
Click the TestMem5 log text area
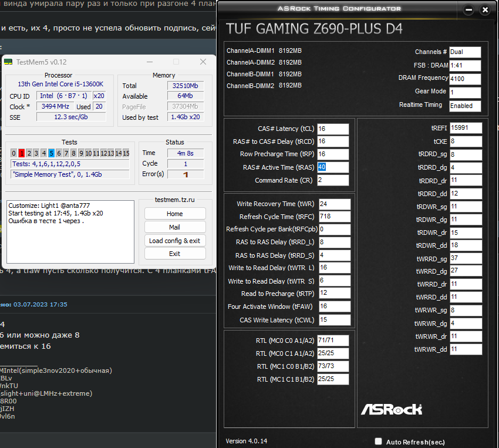(70, 232)
